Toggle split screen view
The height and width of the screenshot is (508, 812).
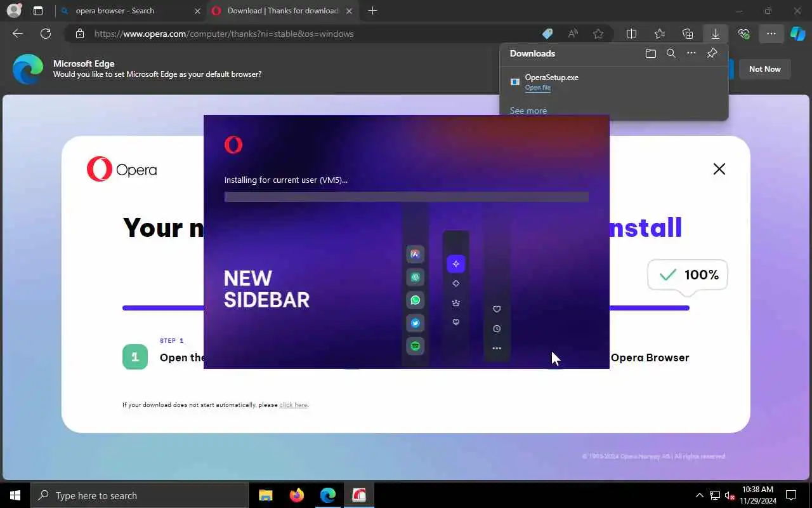(631, 34)
